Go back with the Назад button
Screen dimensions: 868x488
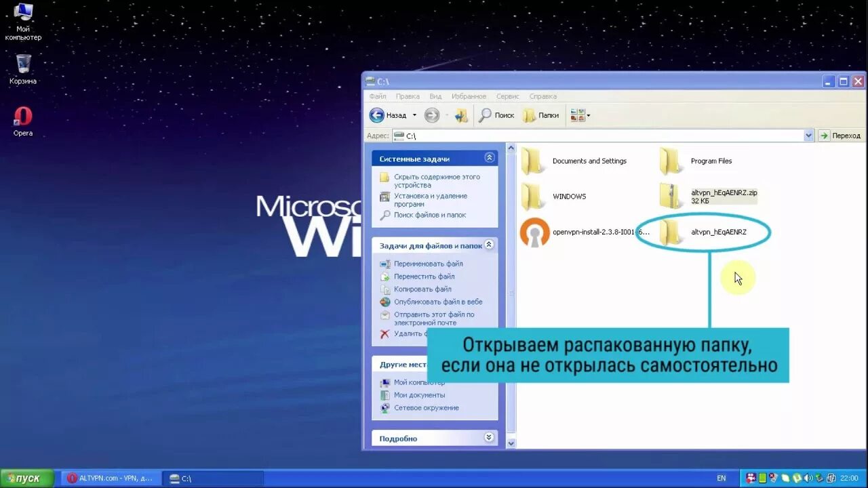coord(388,115)
